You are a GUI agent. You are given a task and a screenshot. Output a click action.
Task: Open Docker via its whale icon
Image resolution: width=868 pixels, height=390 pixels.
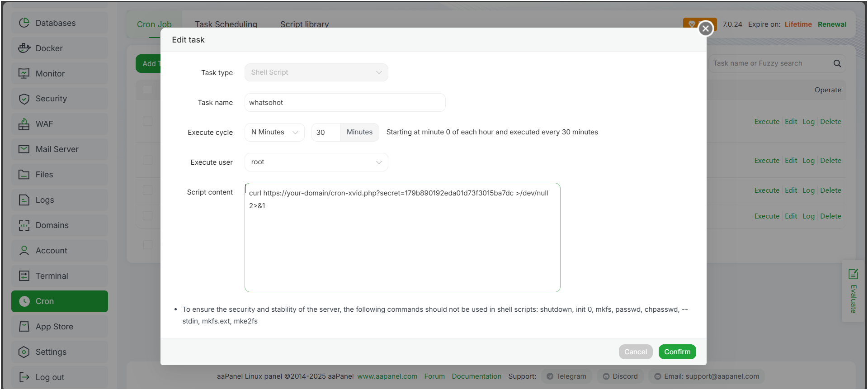[x=24, y=48]
